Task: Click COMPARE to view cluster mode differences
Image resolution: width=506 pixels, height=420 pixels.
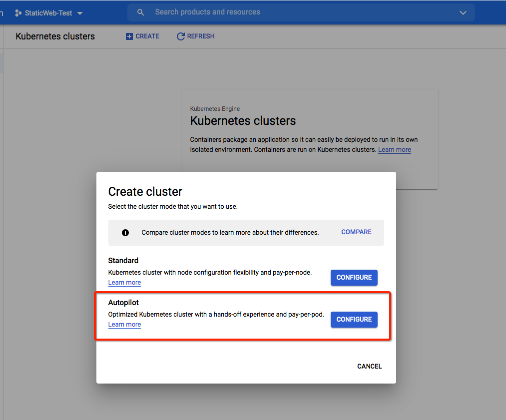Action: pos(356,232)
